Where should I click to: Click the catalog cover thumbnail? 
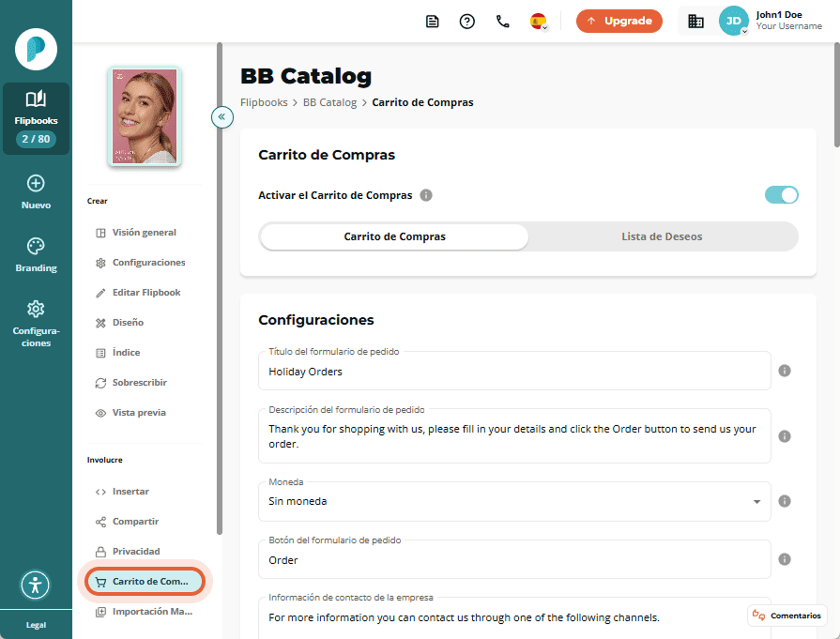(145, 116)
